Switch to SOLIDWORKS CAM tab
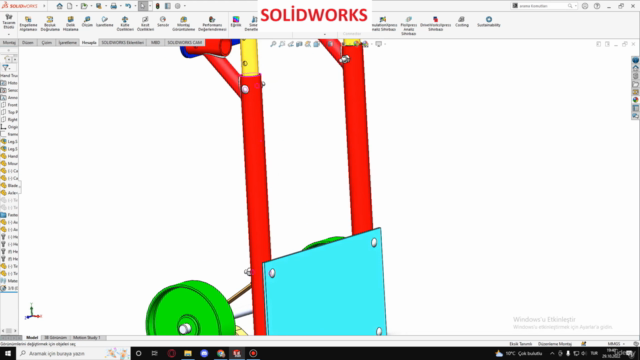640x360 pixels. (x=184, y=42)
